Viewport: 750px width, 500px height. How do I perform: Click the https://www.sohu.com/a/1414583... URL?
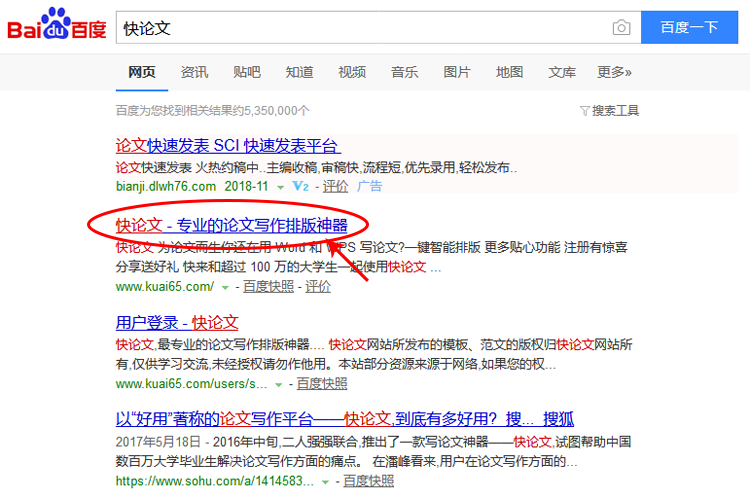tap(215, 481)
